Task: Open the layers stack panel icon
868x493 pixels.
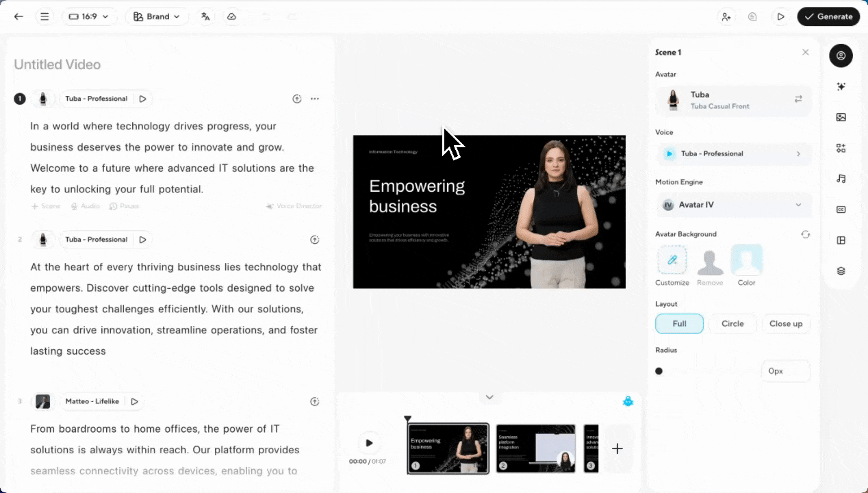Action: 841,271
